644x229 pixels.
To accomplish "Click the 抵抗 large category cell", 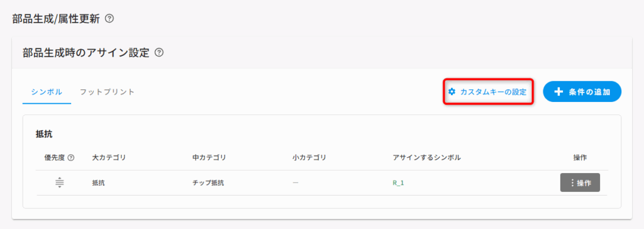I will 99,183.
